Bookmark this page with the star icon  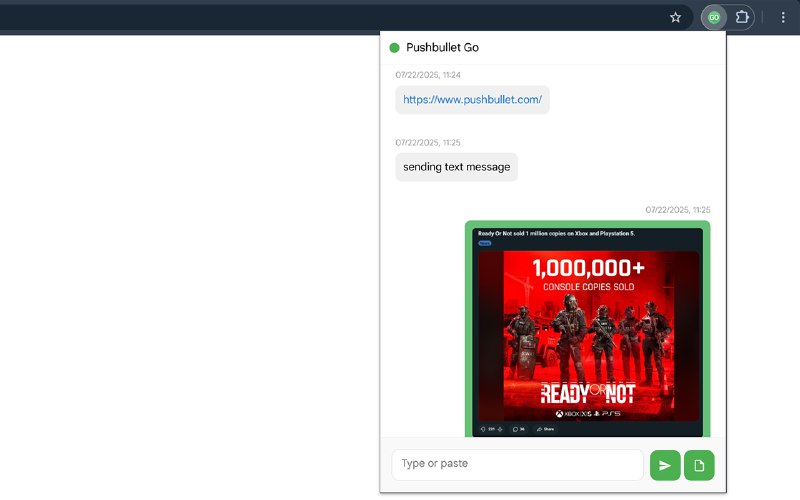(676, 17)
